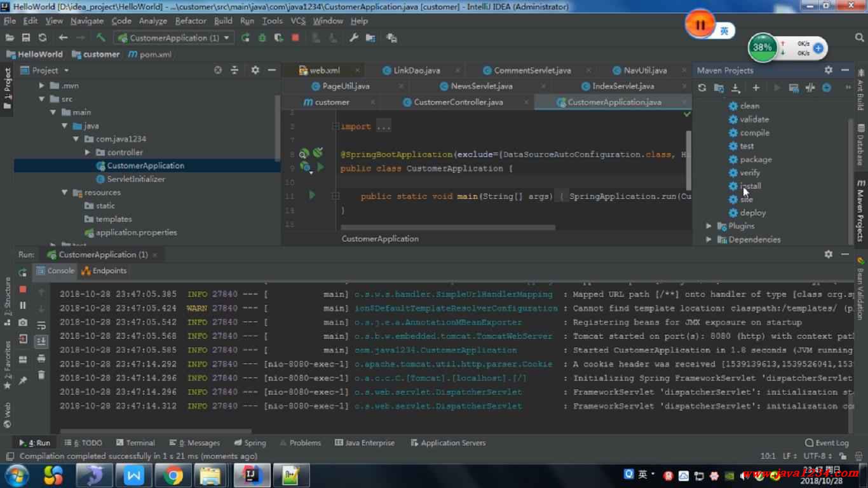Open Run panel settings gear
Screen dimensions: 868x488
click(828, 254)
